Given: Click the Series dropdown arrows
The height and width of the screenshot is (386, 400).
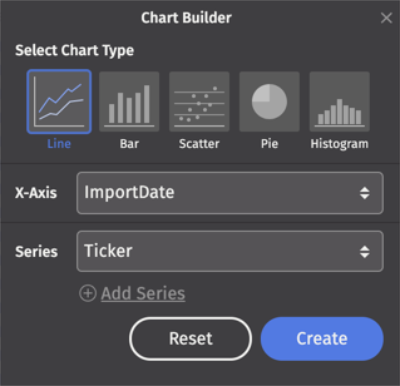Looking at the screenshot, I should click(365, 252).
